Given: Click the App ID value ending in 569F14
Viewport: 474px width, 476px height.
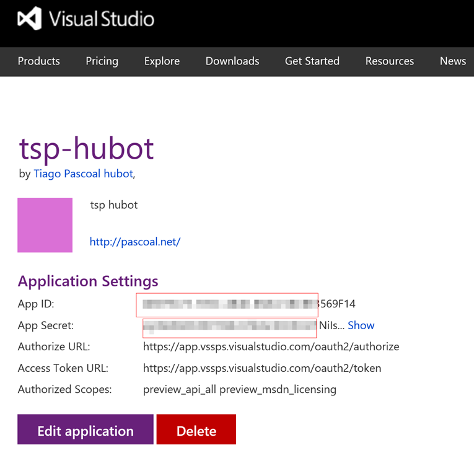Looking at the screenshot, I should click(x=249, y=304).
